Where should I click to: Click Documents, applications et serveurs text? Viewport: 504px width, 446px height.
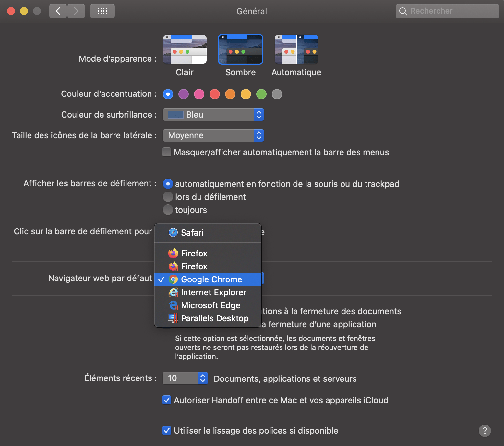(x=285, y=379)
